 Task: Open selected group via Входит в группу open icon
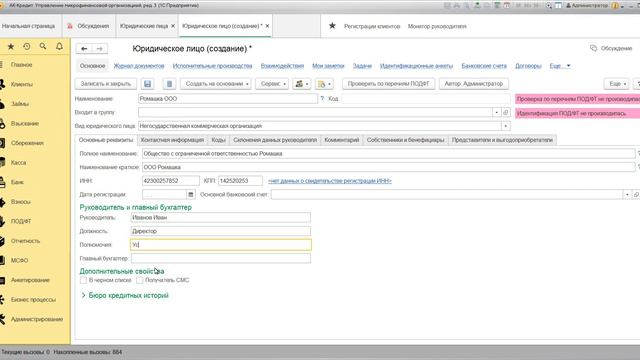[x=506, y=112]
